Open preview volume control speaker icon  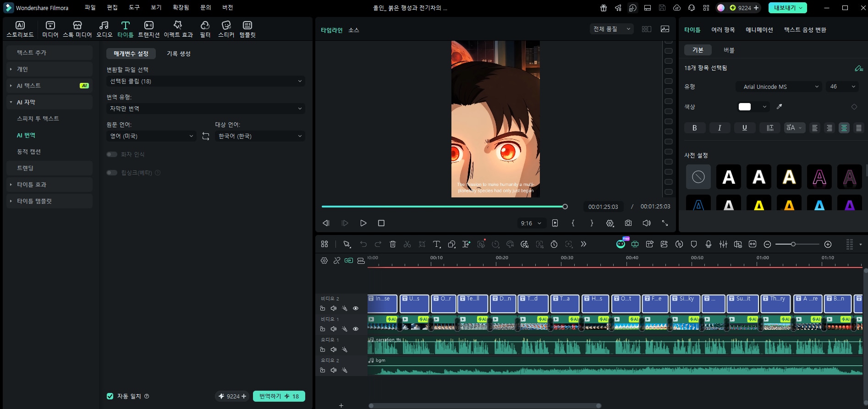point(647,223)
